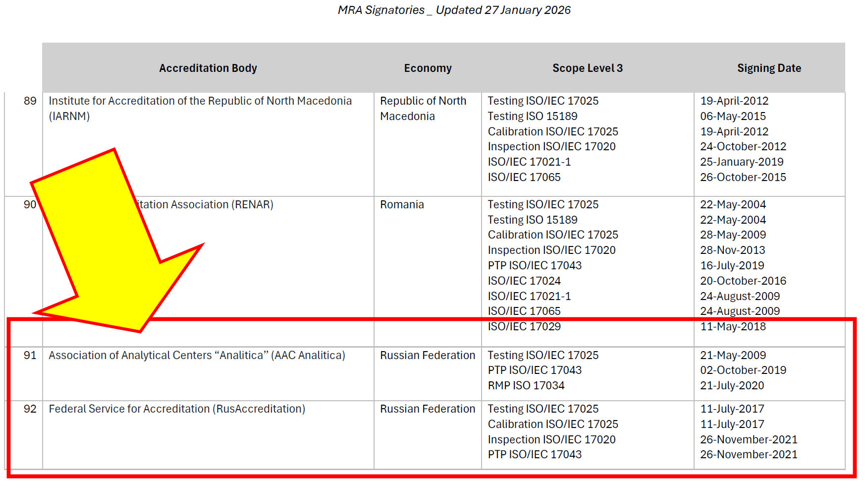Click the signing date 11-May-2018

(733, 326)
